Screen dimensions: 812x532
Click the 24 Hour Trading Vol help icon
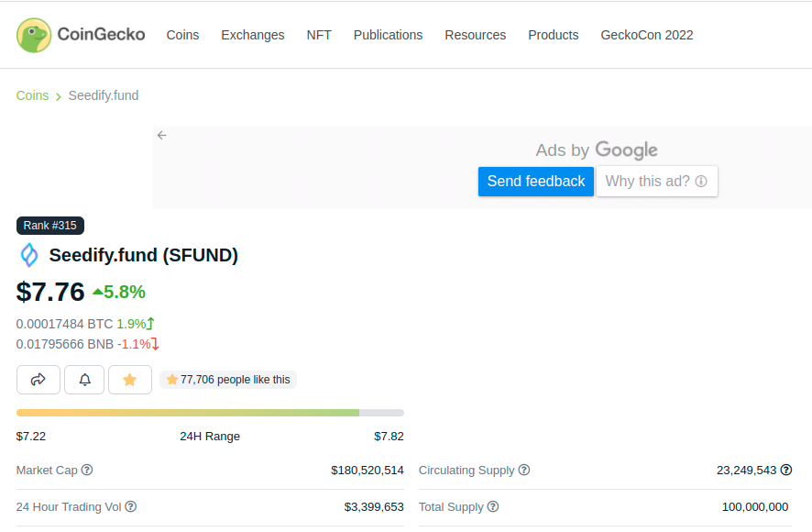(x=131, y=506)
